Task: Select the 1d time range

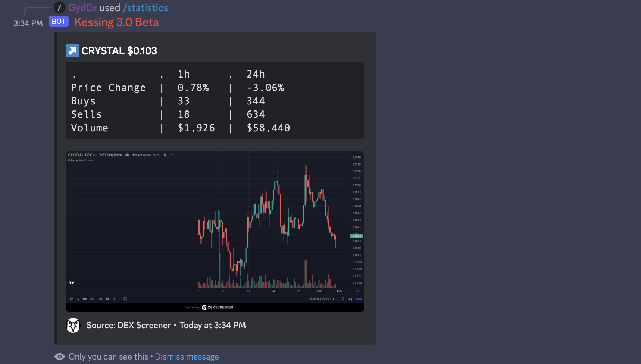Action: point(114,299)
